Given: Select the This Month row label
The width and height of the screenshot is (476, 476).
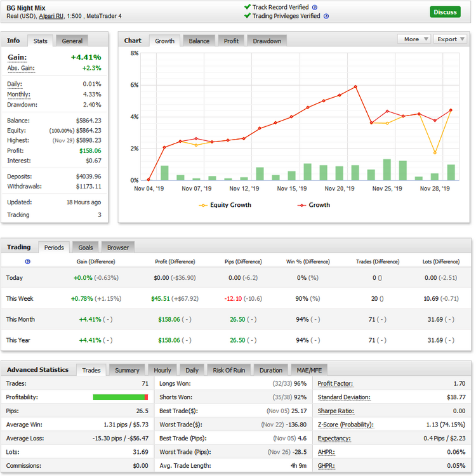Looking at the screenshot, I should 20,320.
